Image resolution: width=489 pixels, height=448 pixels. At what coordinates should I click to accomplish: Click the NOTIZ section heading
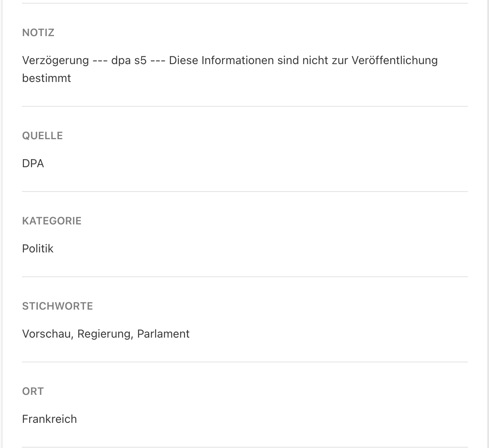click(x=38, y=32)
